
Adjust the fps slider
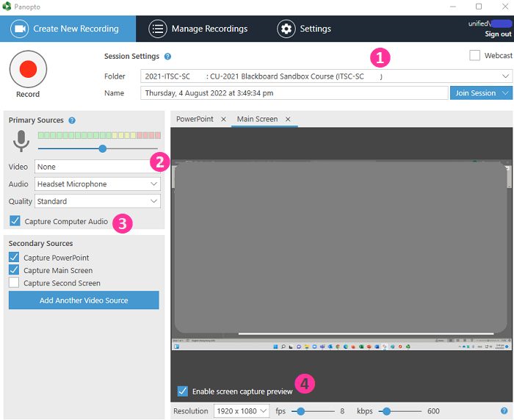click(x=300, y=410)
